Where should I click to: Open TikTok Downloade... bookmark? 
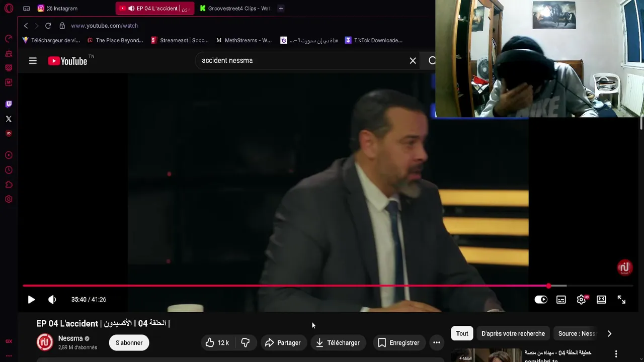click(373, 40)
